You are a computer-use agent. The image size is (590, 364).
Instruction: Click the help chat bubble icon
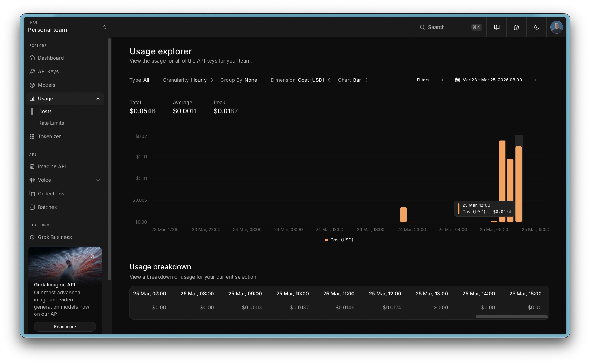(x=516, y=27)
